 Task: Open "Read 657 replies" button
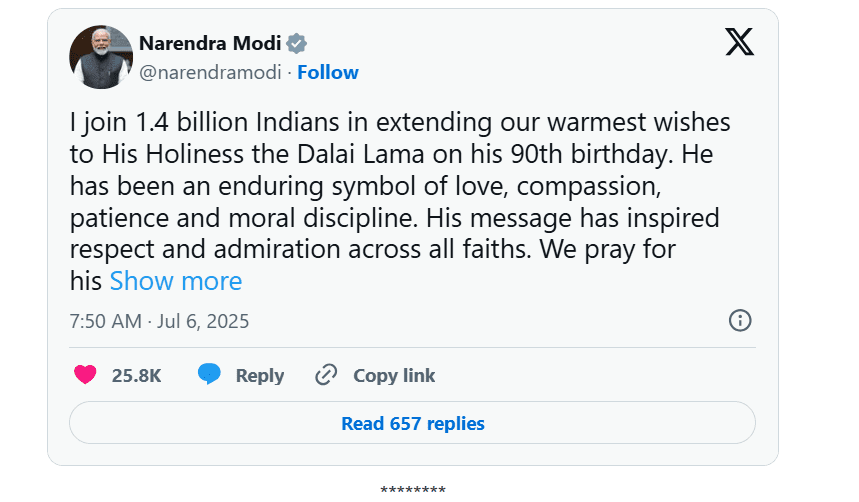(x=412, y=423)
